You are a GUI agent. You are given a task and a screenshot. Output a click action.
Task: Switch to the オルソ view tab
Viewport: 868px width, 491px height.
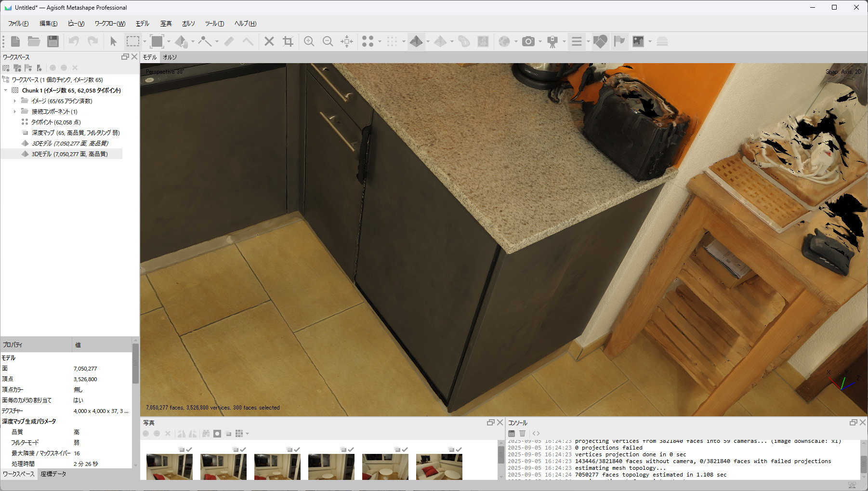(170, 57)
